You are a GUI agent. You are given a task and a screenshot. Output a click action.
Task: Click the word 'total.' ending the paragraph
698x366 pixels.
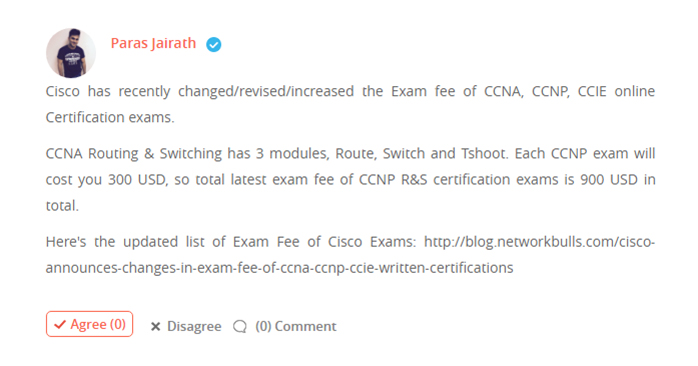click(x=62, y=205)
